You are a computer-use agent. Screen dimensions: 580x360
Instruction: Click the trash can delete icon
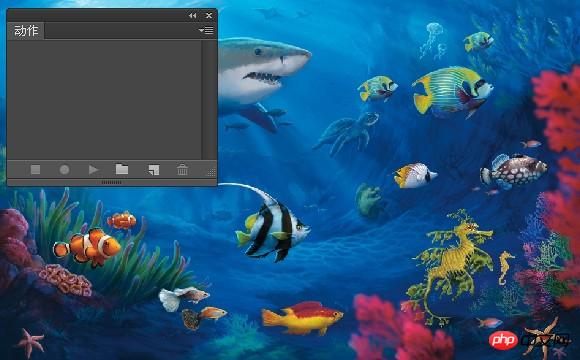pos(182,170)
